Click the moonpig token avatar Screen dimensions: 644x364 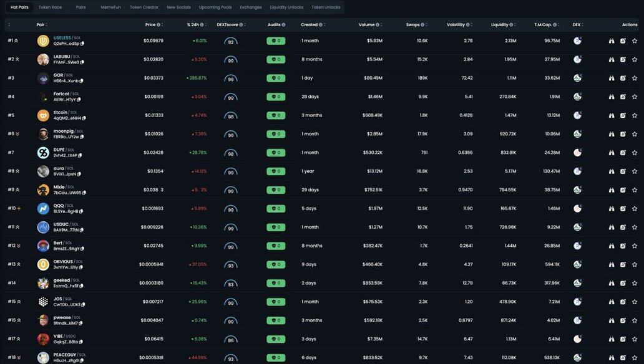click(x=43, y=134)
